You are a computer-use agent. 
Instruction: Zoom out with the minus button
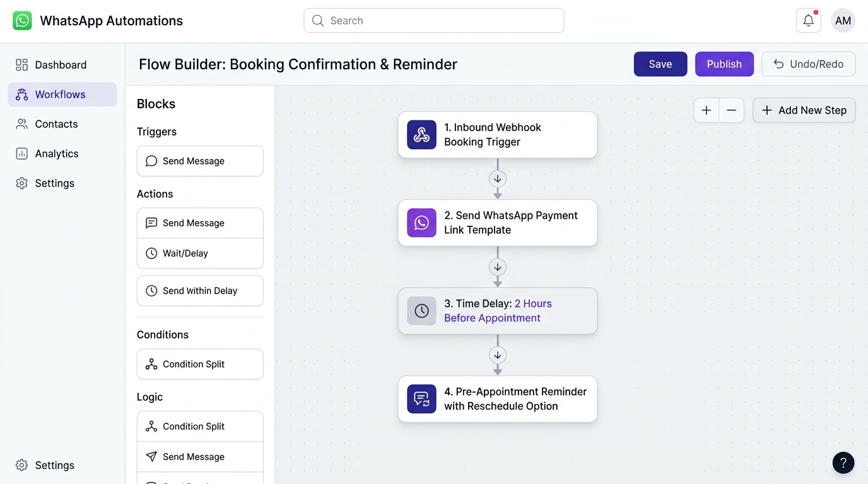pyautogui.click(x=732, y=110)
